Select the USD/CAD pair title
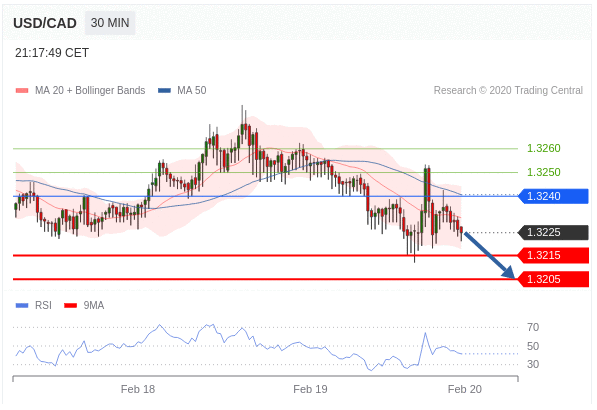The image size is (597, 410). pyautogui.click(x=45, y=23)
